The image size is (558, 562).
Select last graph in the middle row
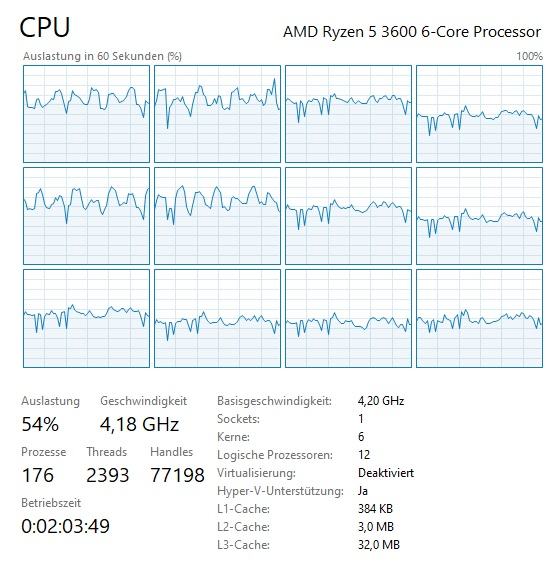coord(480,216)
